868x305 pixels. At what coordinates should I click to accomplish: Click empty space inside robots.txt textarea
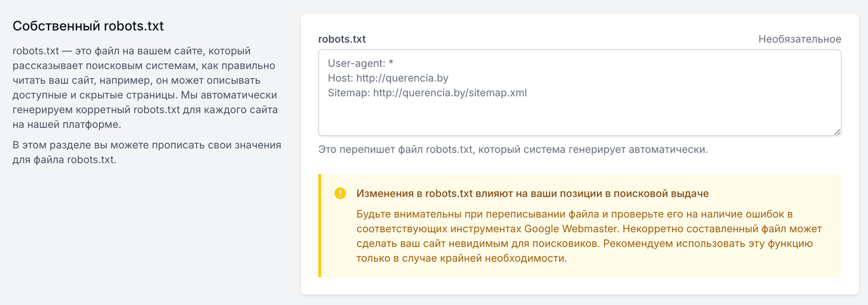coord(579,115)
